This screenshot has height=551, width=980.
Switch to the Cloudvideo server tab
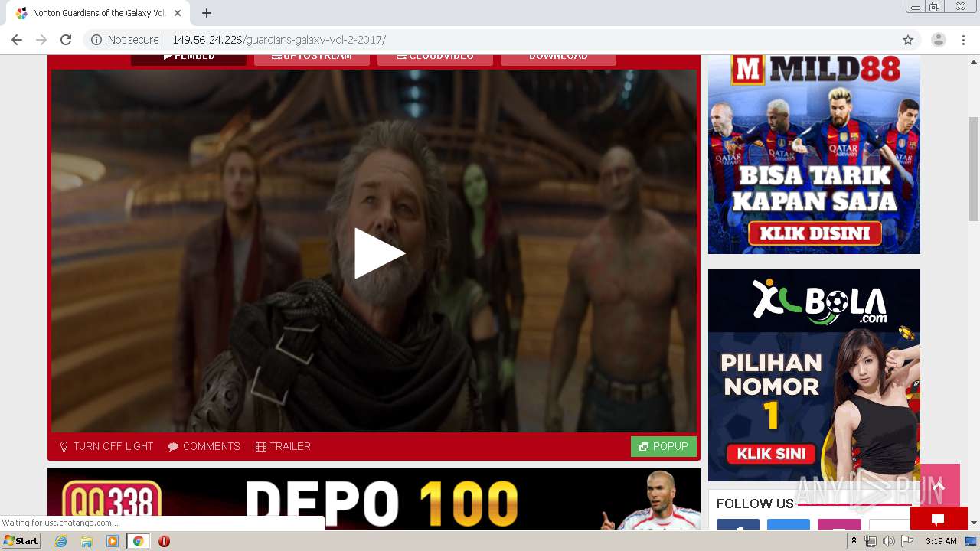[x=435, y=60]
